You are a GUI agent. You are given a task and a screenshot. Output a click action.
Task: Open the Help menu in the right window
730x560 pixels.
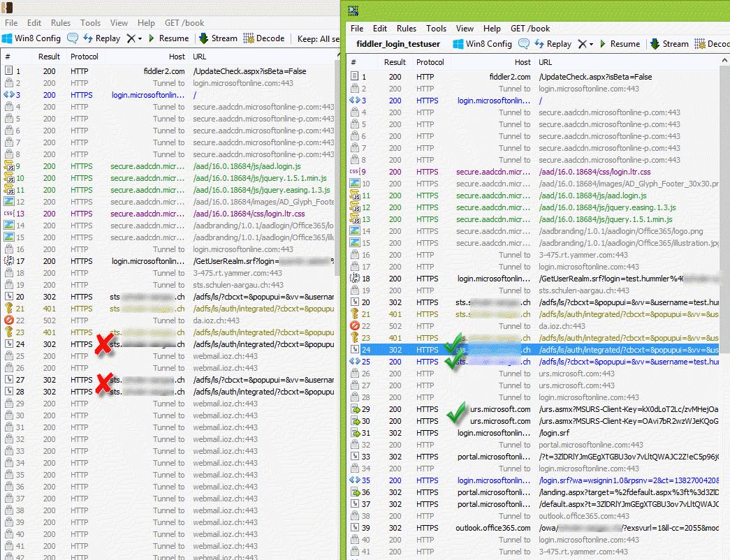coord(492,29)
